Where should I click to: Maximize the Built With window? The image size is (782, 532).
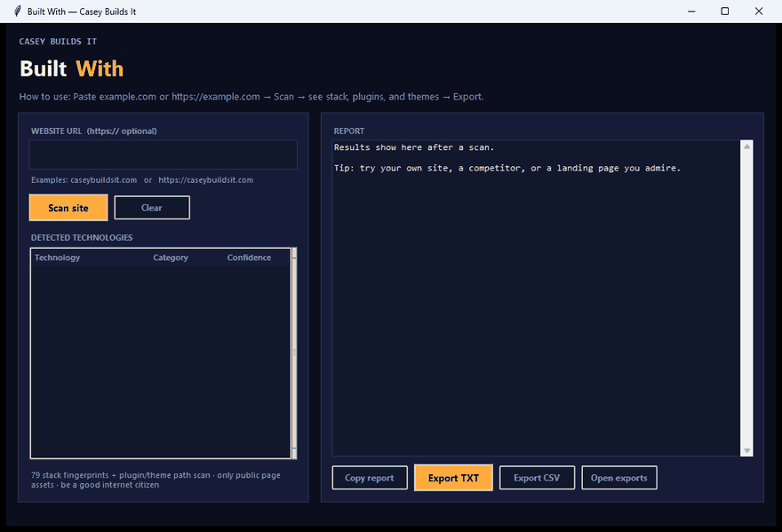click(724, 11)
